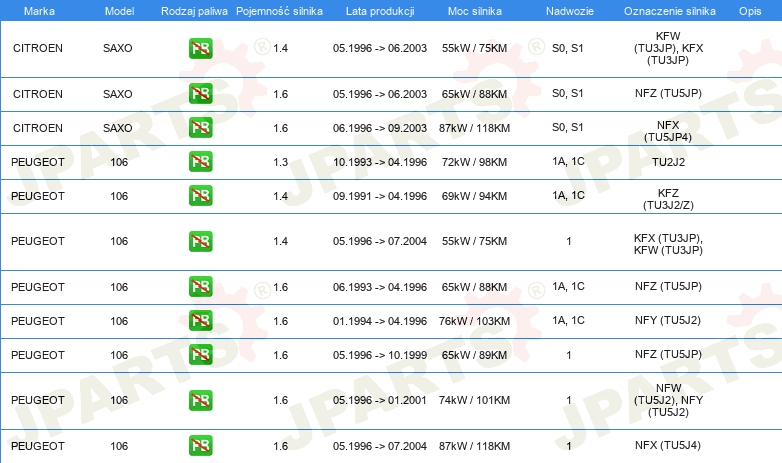
Task: Click production years 05.1996 -> 06.2003 in Saxo 1.4 row
Action: coord(380,48)
